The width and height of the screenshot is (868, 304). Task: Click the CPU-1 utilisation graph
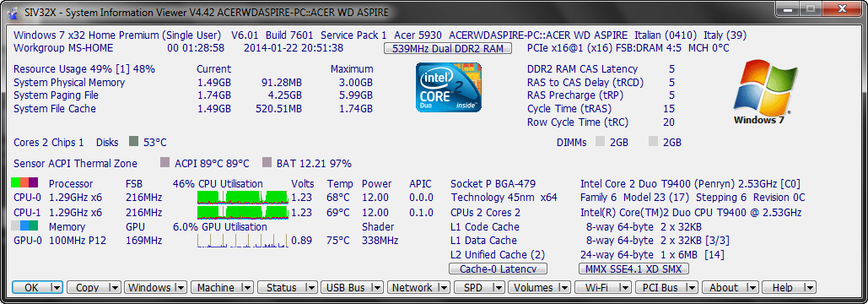[x=242, y=212]
